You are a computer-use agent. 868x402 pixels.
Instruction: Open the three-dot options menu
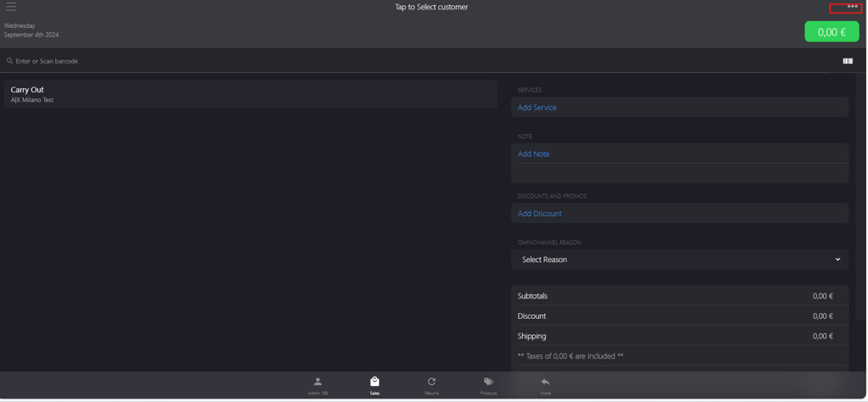[853, 7]
